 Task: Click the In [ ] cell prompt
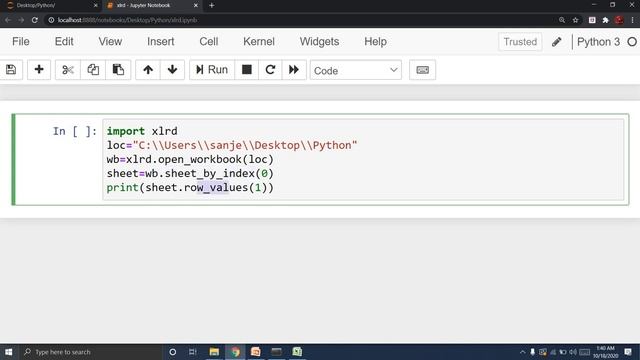[75, 131]
